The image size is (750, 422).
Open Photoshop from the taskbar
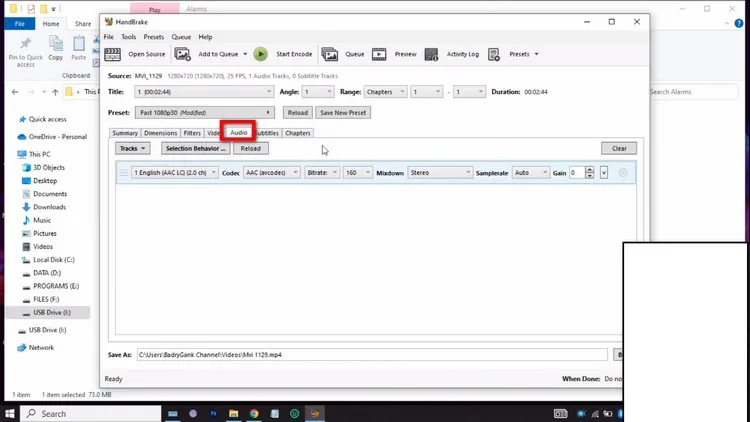213,413
